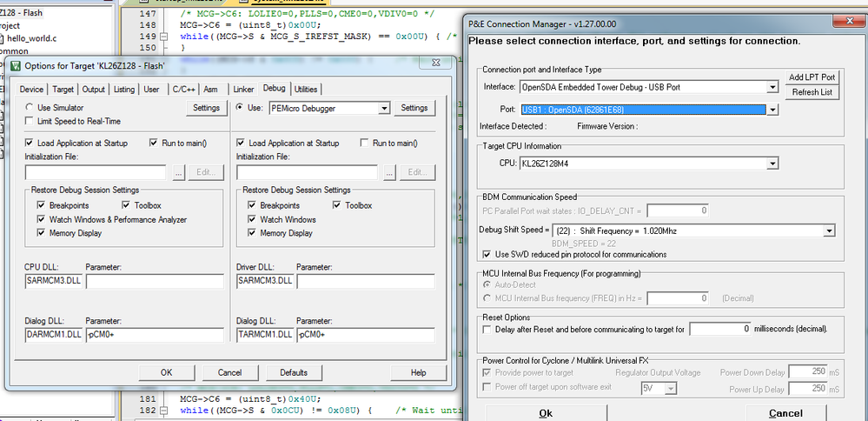Image resolution: width=868 pixels, height=421 pixels.
Task: Switch to Output tab
Action: coord(94,90)
